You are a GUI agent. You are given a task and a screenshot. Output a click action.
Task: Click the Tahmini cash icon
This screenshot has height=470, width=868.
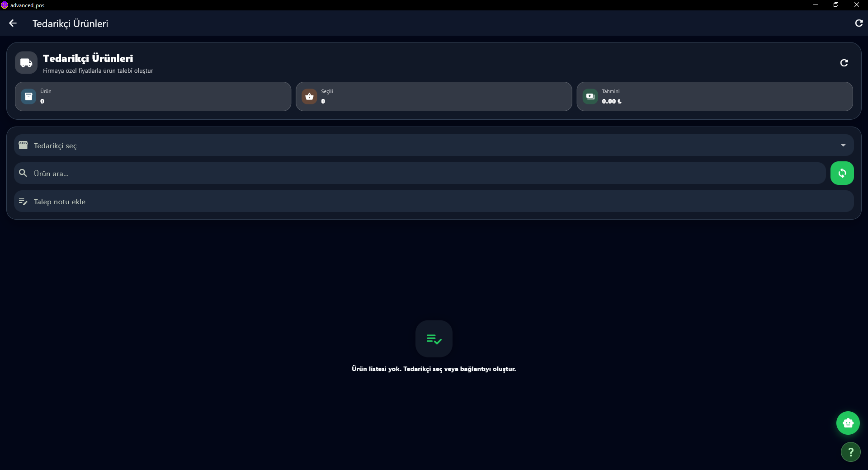point(590,96)
